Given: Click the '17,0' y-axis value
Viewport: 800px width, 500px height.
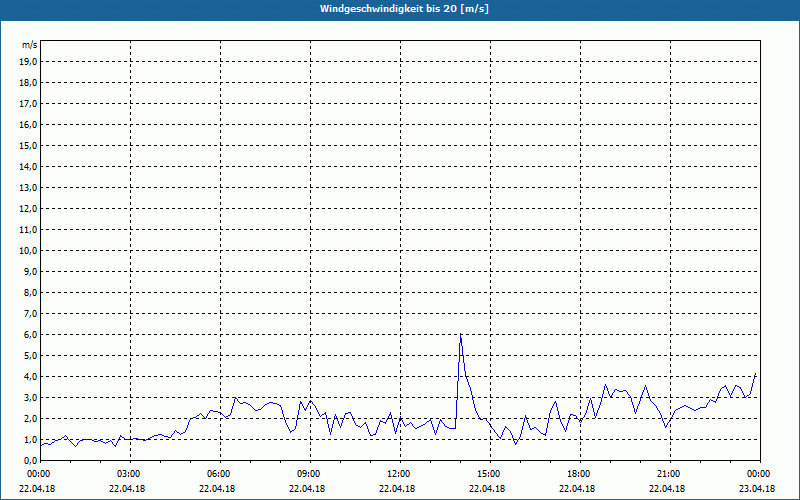Looking at the screenshot, I should pos(28,104).
